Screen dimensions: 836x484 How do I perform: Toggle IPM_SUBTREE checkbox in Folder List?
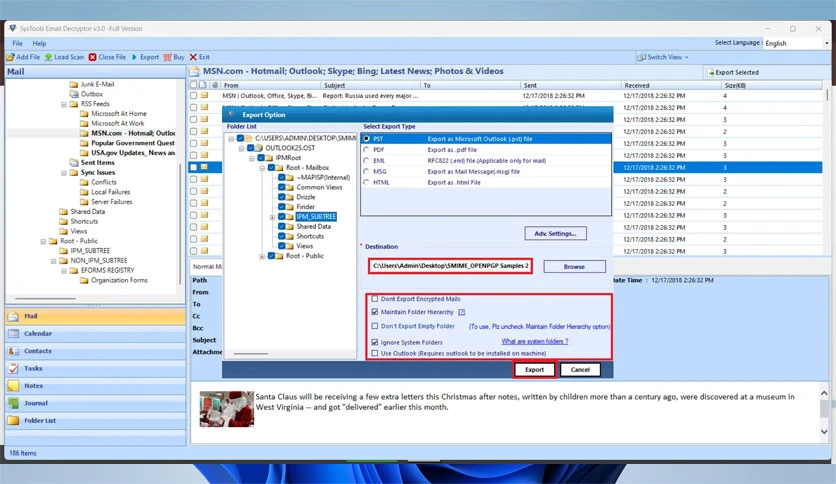[282, 217]
